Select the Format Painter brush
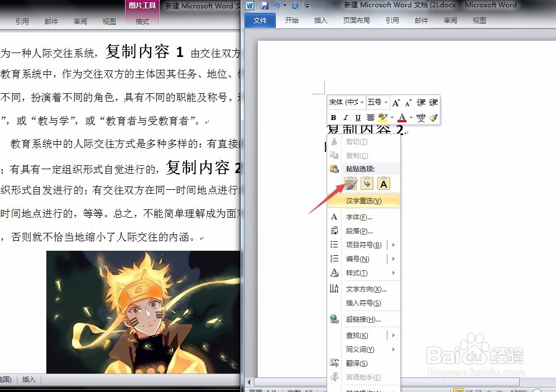 click(433, 117)
